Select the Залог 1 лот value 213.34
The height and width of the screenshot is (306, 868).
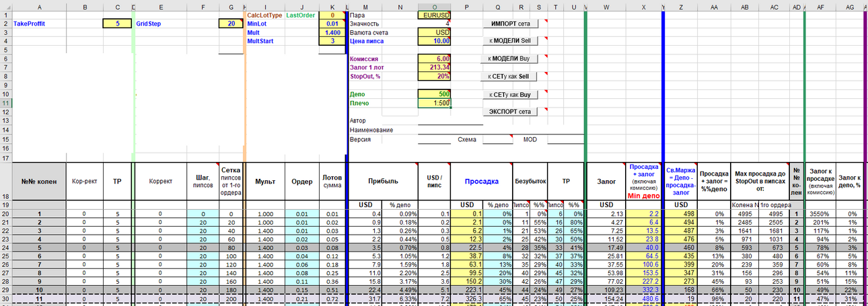(x=434, y=67)
